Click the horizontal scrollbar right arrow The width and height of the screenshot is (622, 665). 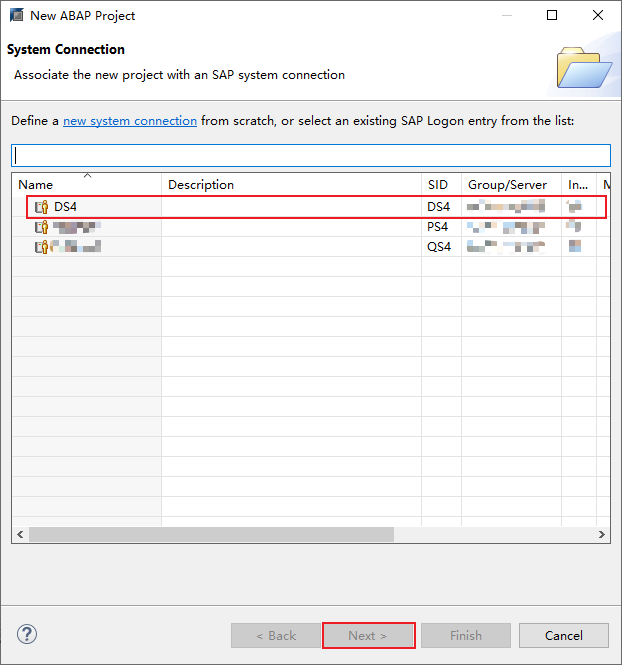(x=602, y=535)
